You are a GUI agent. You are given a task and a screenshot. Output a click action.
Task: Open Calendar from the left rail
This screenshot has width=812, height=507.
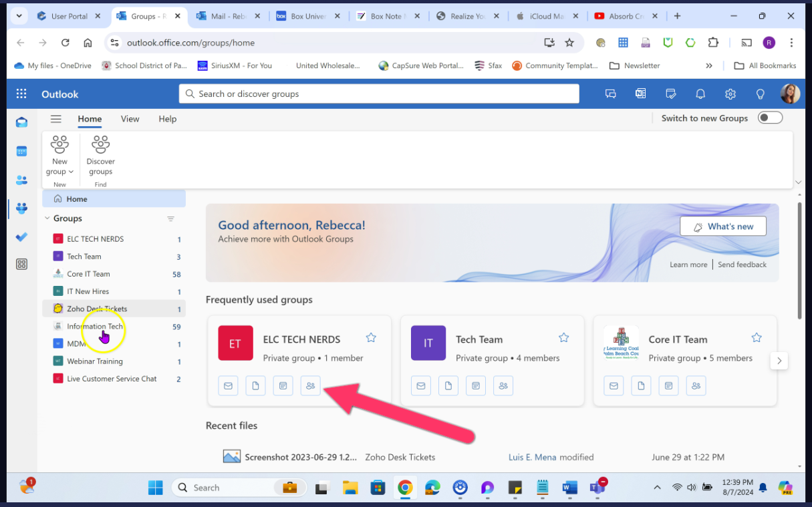pyautogui.click(x=21, y=151)
